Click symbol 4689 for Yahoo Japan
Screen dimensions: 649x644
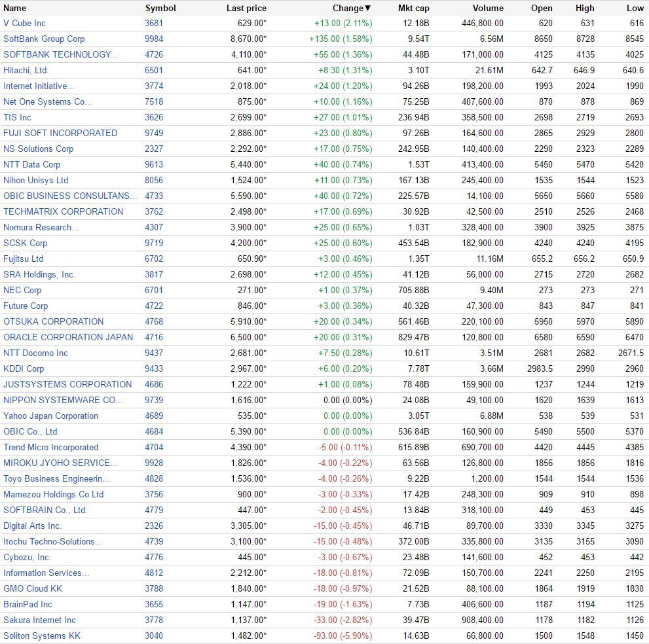(x=154, y=416)
